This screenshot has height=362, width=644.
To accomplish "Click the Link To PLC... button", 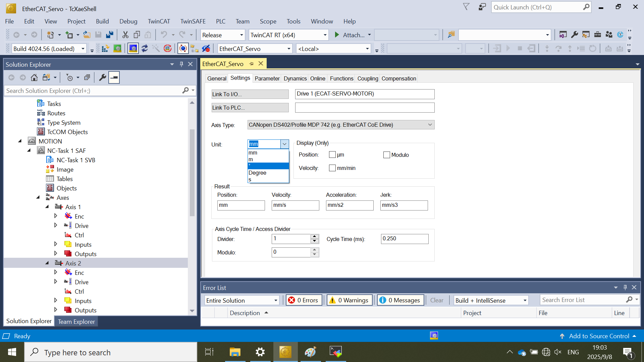I will 250,108.
